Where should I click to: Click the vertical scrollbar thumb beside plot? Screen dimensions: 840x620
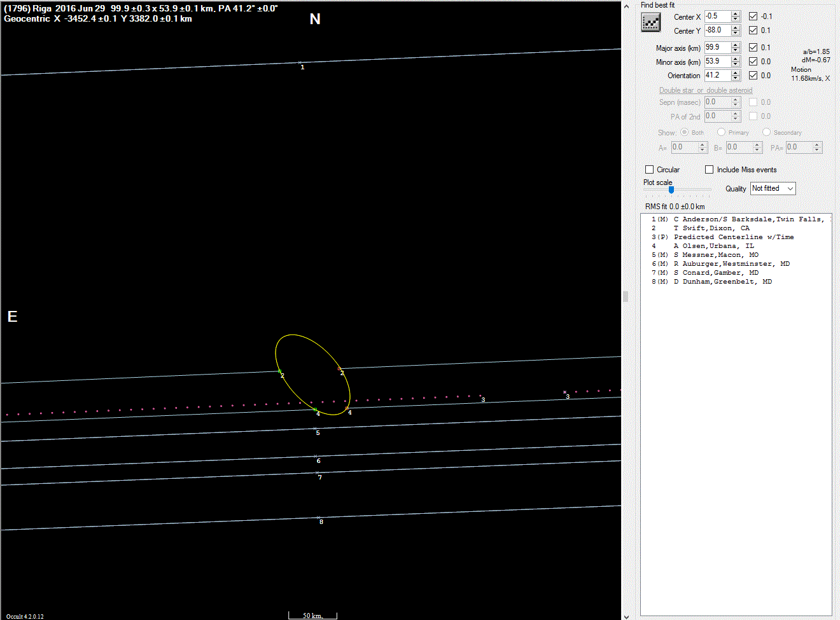click(626, 296)
